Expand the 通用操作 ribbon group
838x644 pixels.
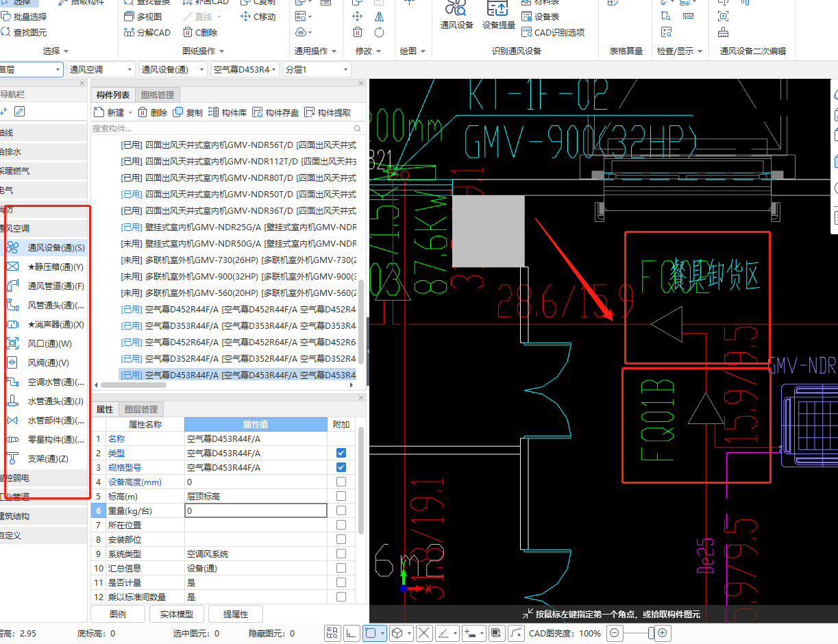316,51
